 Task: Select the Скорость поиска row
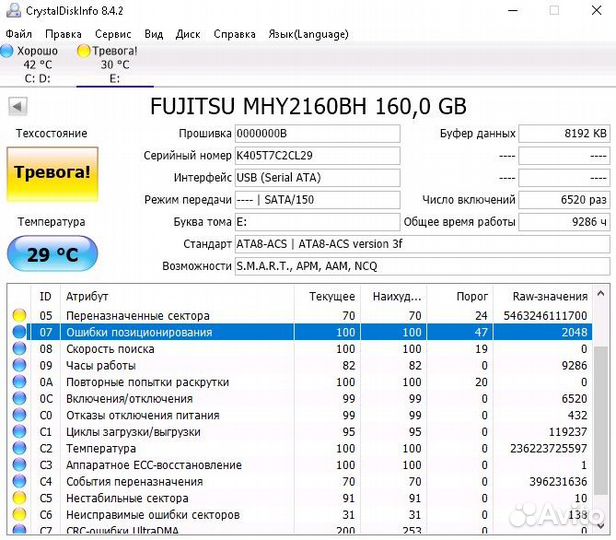(300, 349)
